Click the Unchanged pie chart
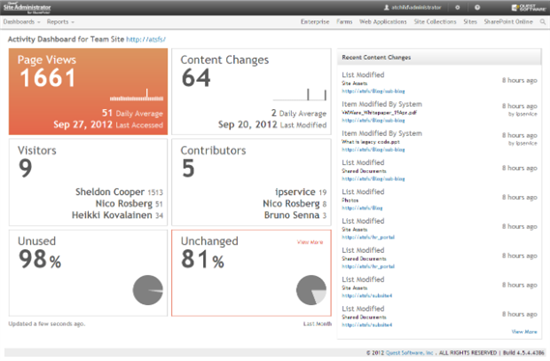The width and height of the screenshot is (550, 361). pos(311,290)
